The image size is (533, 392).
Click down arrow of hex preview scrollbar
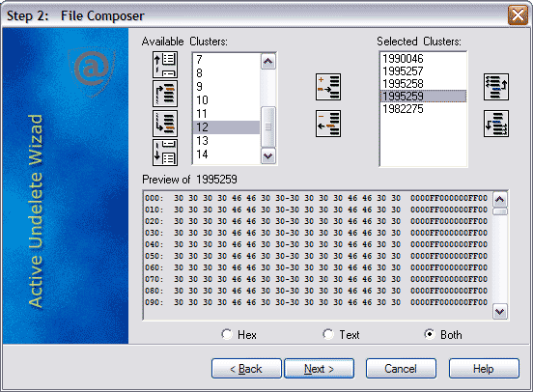coord(500,312)
